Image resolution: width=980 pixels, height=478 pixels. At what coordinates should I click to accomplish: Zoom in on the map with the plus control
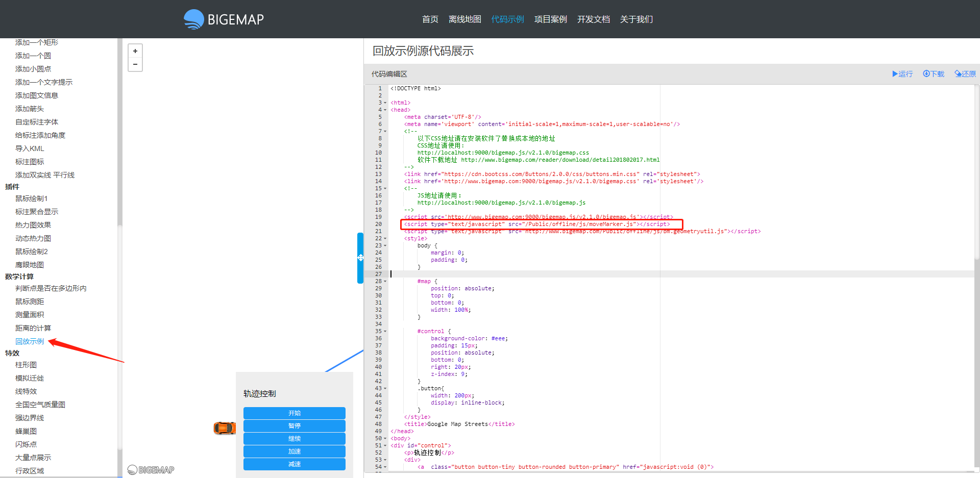pos(135,51)
